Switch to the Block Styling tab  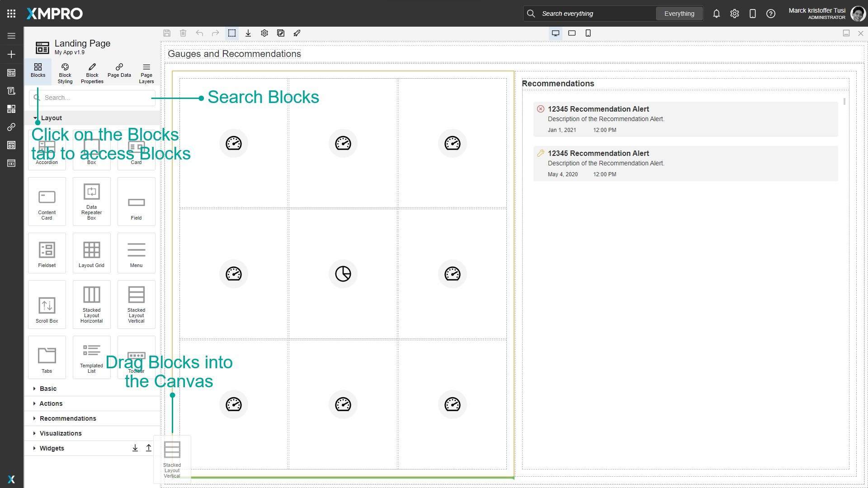pyautogui.click(x=65, y=72)
